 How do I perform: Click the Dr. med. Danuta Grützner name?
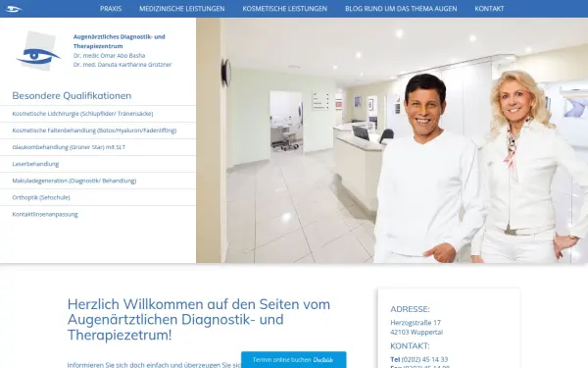pyautogui.click(x=122, y=65)
